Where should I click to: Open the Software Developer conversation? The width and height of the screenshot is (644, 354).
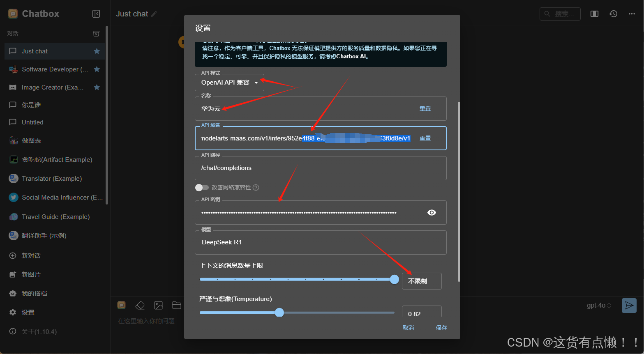tap(55, 69)
